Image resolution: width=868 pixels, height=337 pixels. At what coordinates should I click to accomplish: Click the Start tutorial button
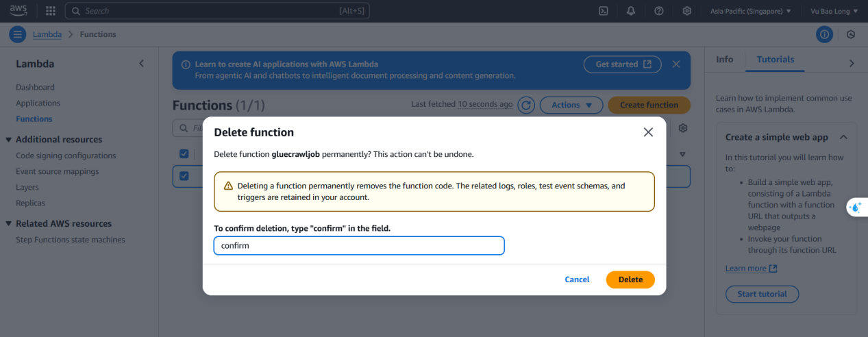[x=762, y=294]
